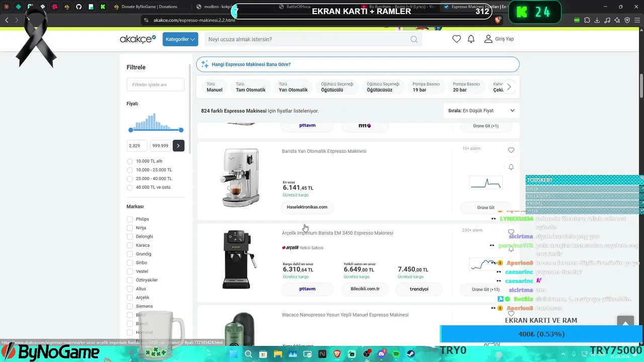Focus the Neyi ucuza almak istersin search box

(312, 39)
